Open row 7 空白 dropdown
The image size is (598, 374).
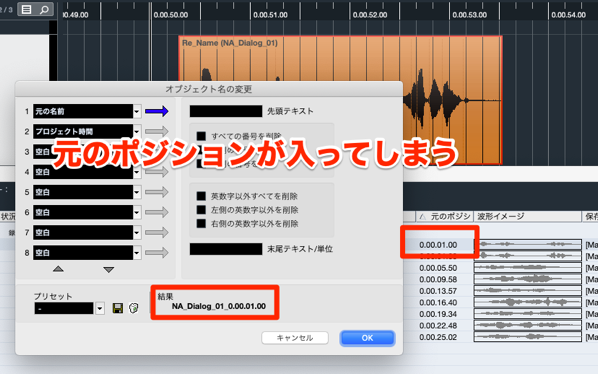[x=137, y=233]
